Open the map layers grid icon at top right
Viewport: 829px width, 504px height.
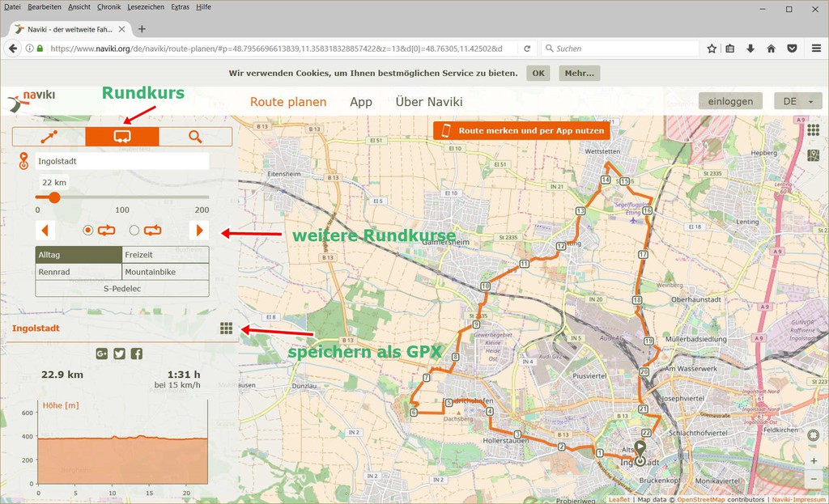click(813, 129)
